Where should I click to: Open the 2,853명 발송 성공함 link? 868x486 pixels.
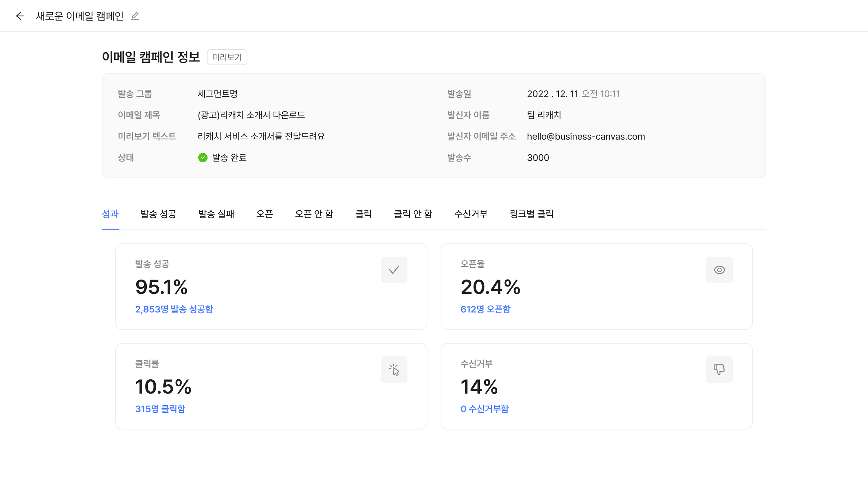click(x=174, y=309)
